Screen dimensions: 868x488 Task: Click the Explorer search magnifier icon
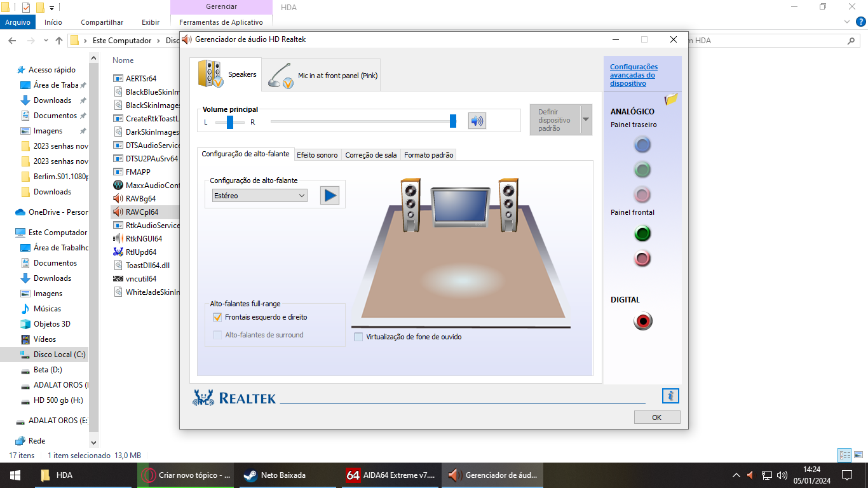(x=851, y=41)
